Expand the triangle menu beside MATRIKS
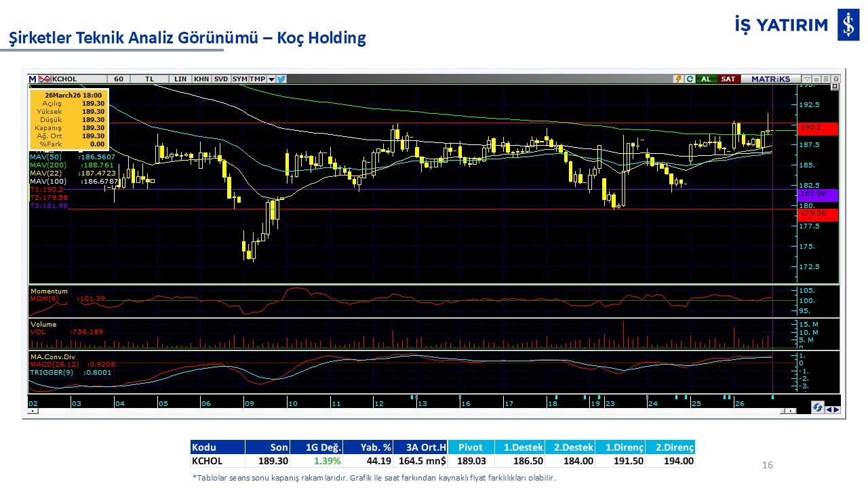This screenshot has width=868, height=488. coord(806,79)
